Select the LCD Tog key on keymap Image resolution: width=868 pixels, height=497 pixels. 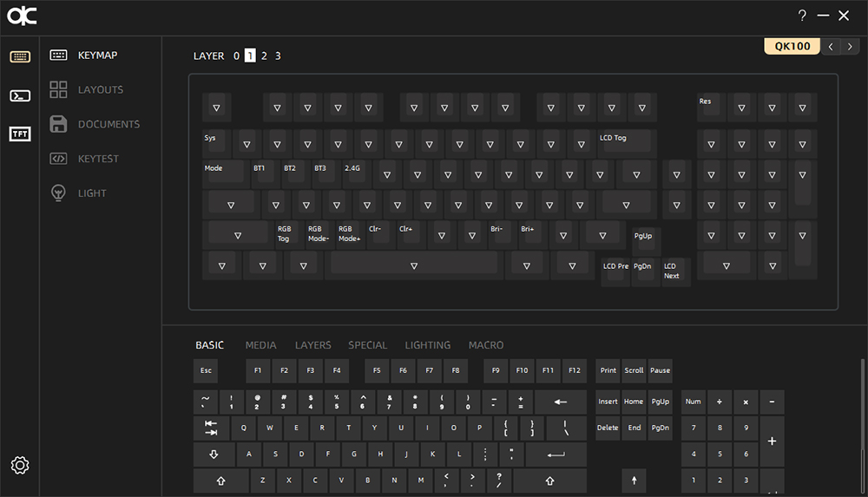pos(627,143)
